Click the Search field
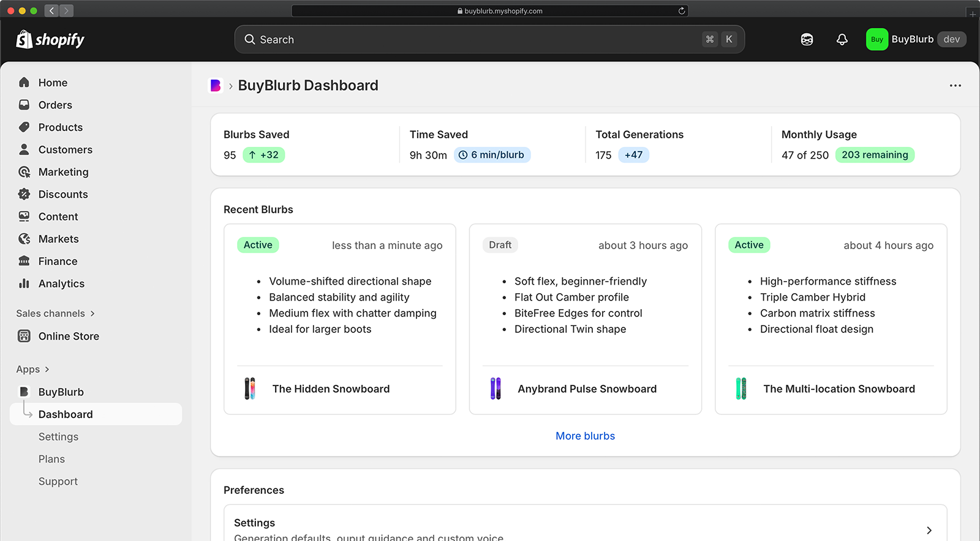The image size is (980, 541). point(489,39)
